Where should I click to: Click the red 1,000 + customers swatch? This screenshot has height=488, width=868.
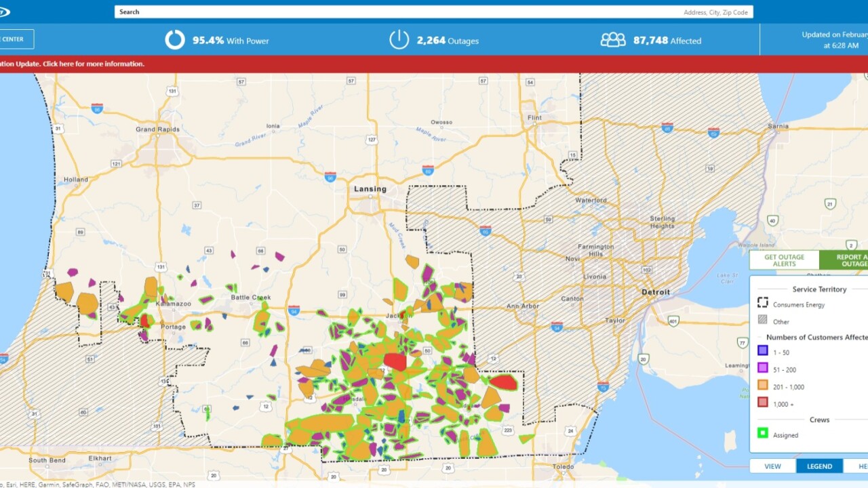pos(762,404)
